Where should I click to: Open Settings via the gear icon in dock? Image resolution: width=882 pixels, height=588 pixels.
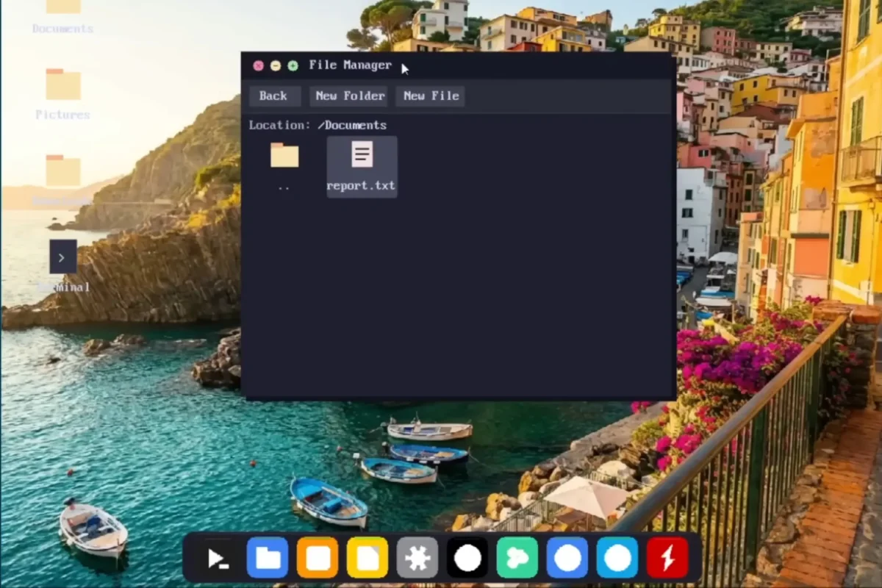(417, 557)
